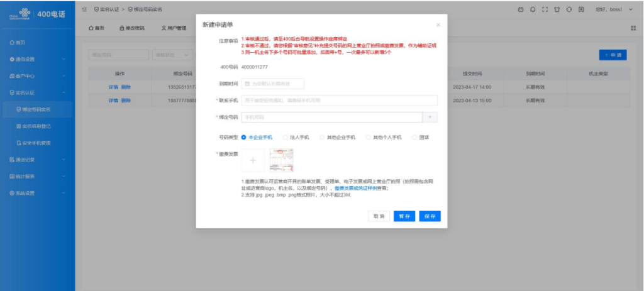644x291 pixels.
Task: Expand 客户中心 sidebar menu
Action: [37, 76]
